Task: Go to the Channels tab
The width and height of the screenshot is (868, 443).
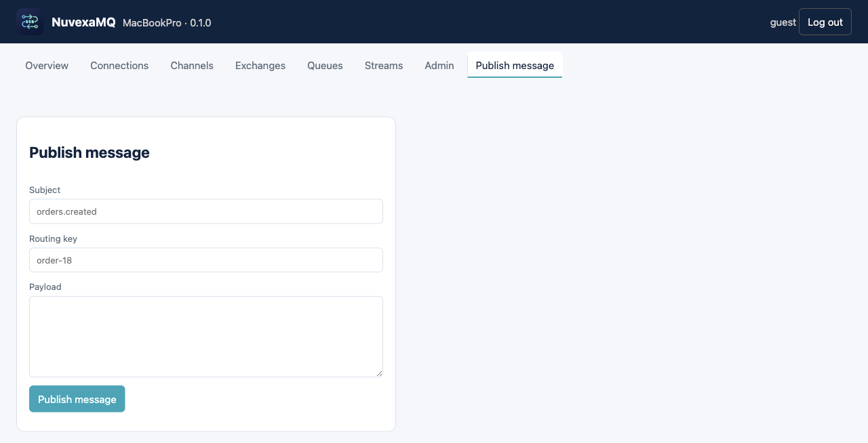Action: pos(192,66)
